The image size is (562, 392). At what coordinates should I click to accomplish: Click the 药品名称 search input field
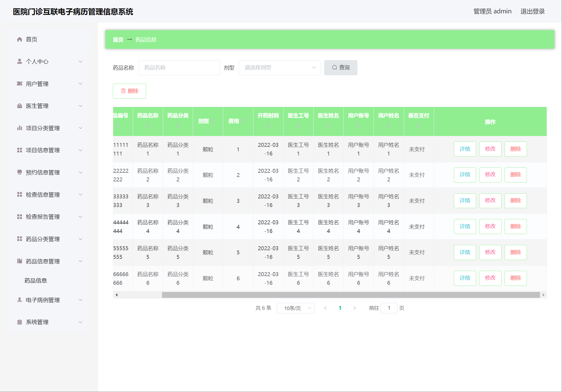point(179,68)
